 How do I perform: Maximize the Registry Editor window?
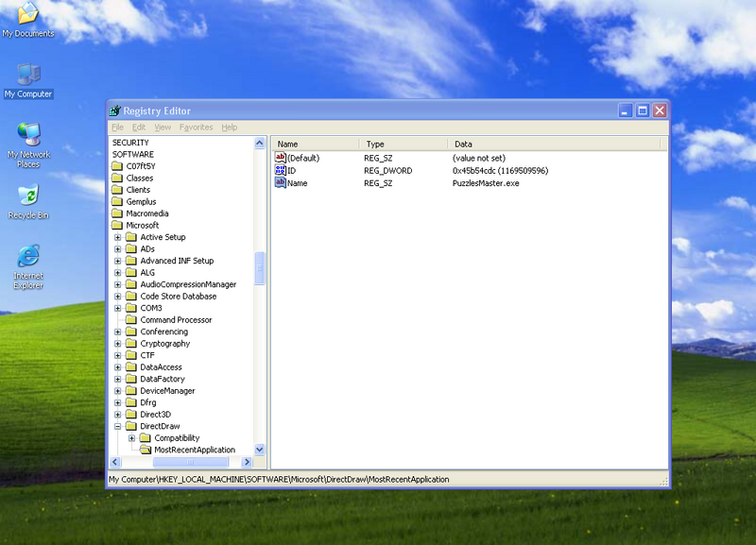click(643, 111)
